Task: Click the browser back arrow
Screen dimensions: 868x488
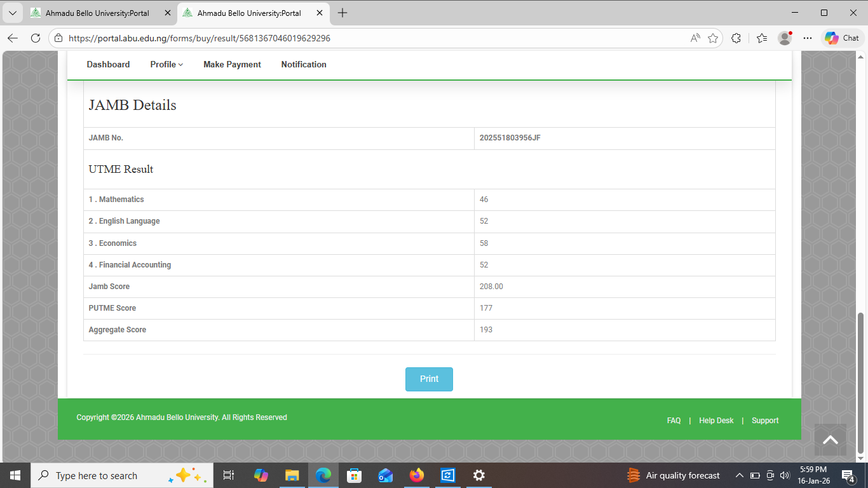Action: (13, 38)
